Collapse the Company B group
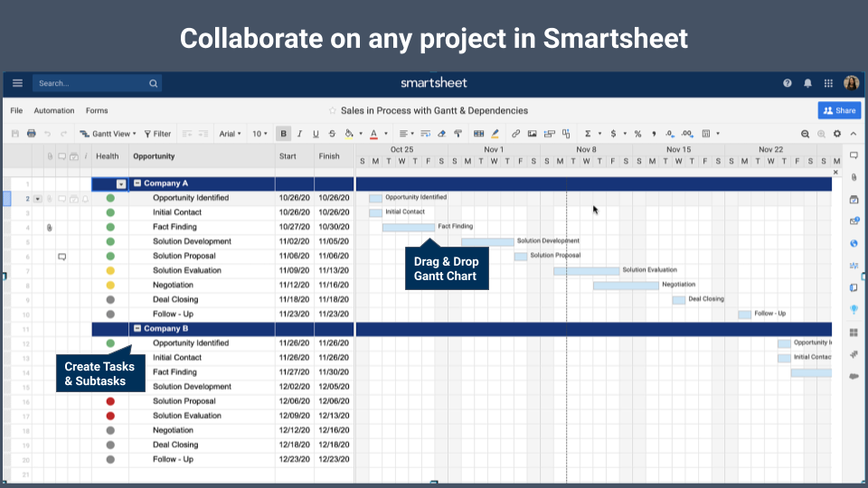The height and width of the screenshot is (488, 868). click(x=137, y=329)
